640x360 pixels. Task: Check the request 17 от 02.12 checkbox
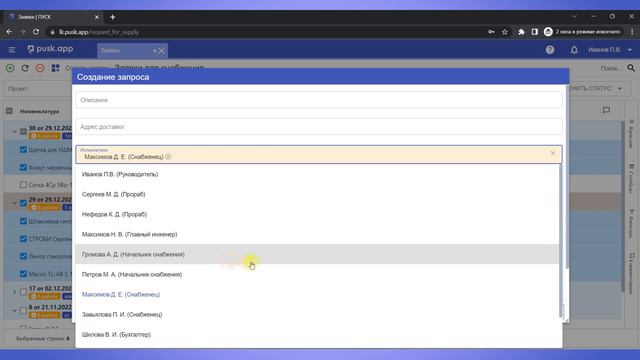(23, 292)
